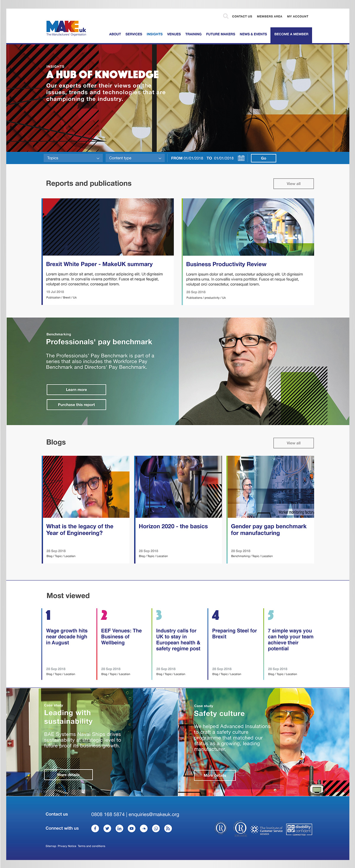Click the YouTube icon in footer
The image size is (355, 868).
[x=131, y=828]
